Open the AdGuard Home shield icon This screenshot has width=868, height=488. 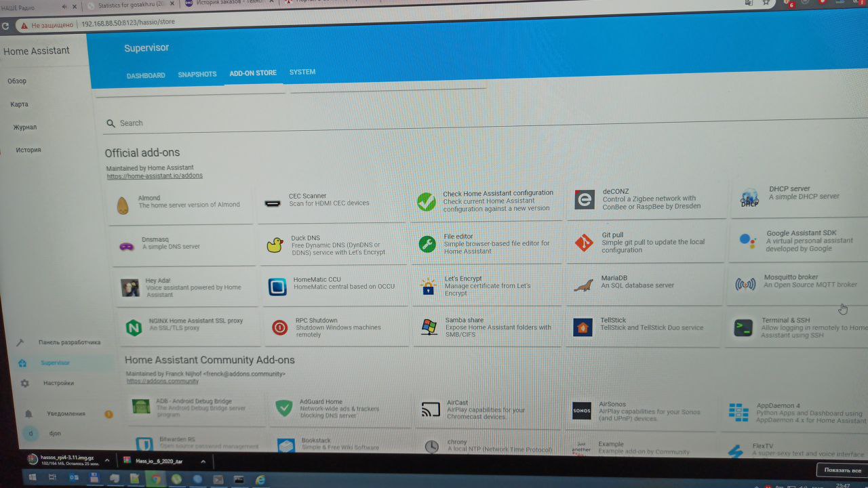pyautogui.click(x=284, y=408)
